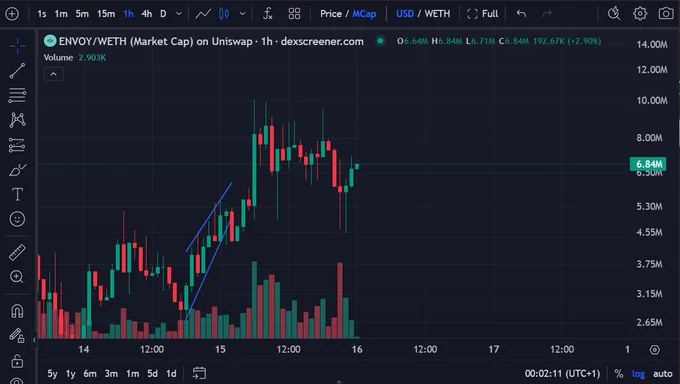This screenshot has height=384, width=680.
Task: Select the trend line drawing tool
Action: (x=17, y=71)
